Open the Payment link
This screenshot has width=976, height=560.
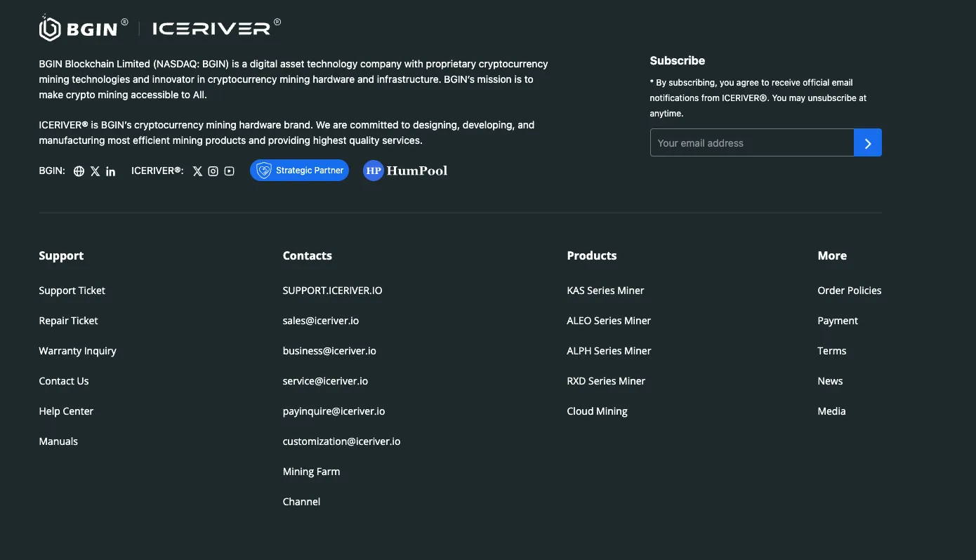pyautogui.click(x=838, y=321)
